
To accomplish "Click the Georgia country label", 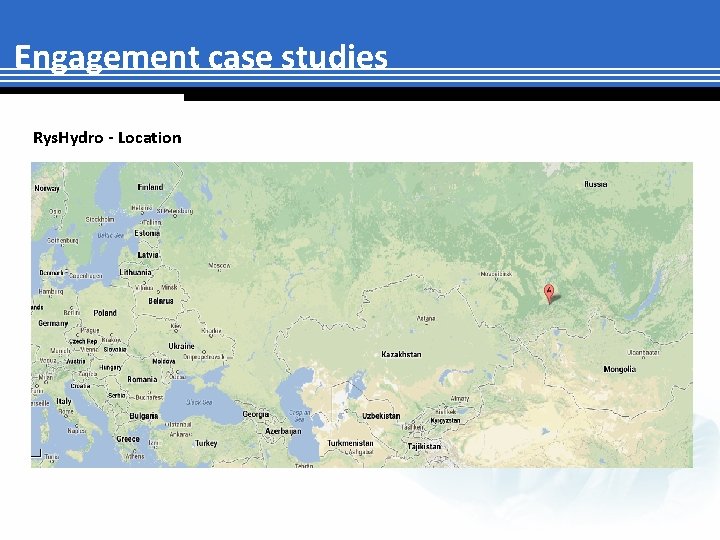I will point(255,414).
